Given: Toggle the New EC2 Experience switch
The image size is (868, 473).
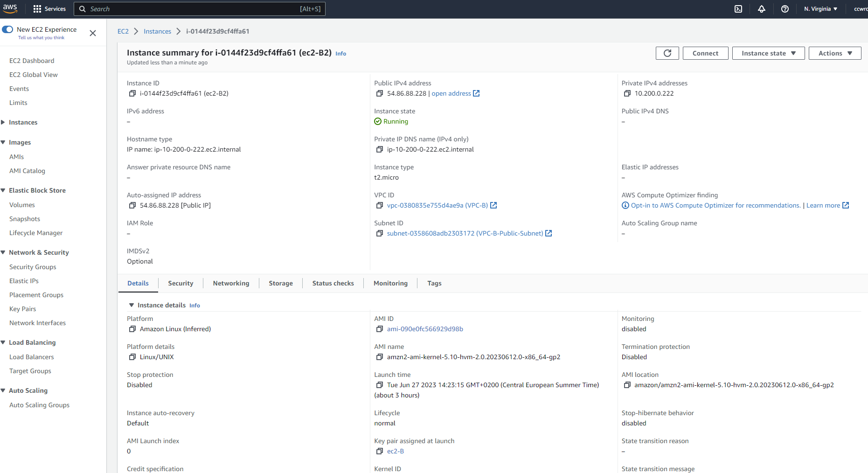Looking at the screenshot, I should tap(7, 29).
